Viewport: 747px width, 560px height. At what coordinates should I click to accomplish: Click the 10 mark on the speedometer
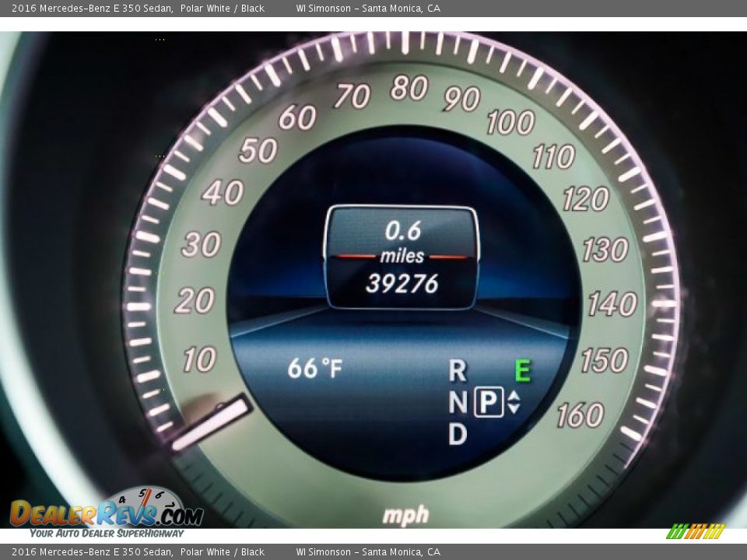pos(199,360)
